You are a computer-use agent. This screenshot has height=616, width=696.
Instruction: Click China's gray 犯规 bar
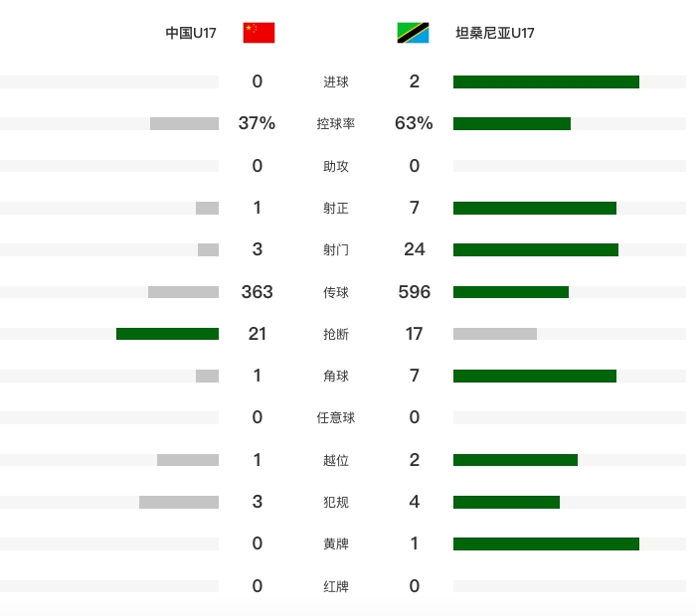click(x=179, y=502)
